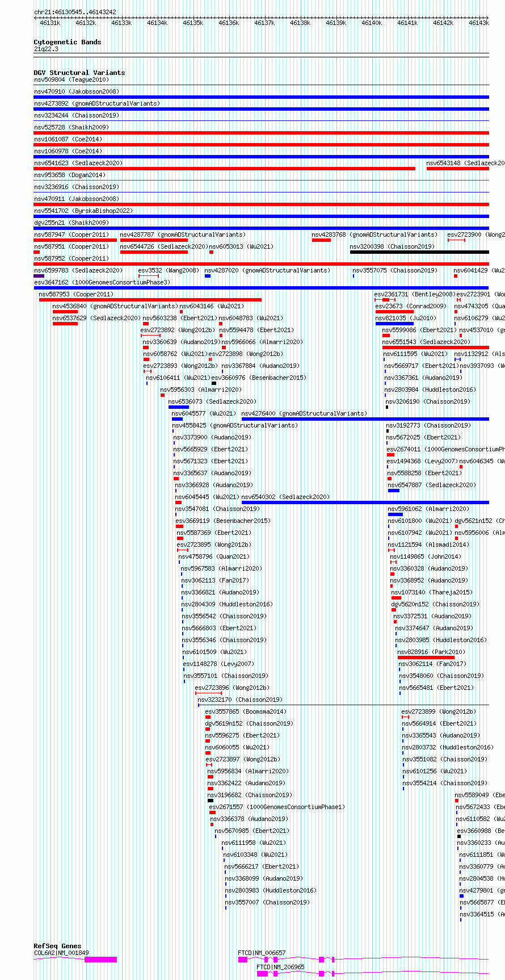
Task: Click nsv6540302 (Sedlazeck2020) label
Action: 285,497
